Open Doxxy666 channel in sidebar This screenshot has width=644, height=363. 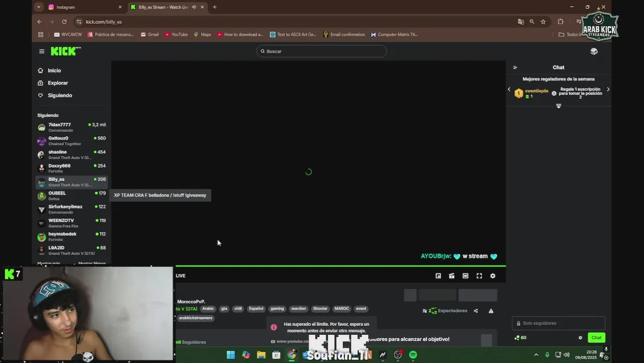tap(71, 168)
